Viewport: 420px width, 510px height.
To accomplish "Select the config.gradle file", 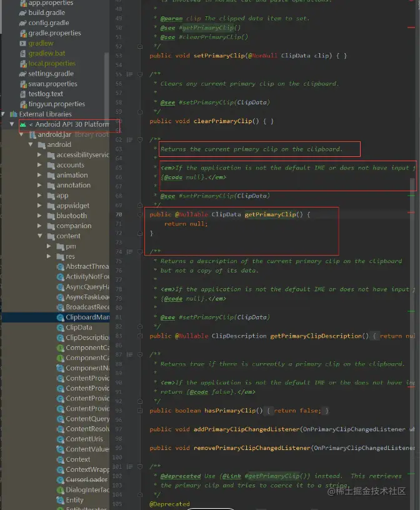I will (49, 22).
